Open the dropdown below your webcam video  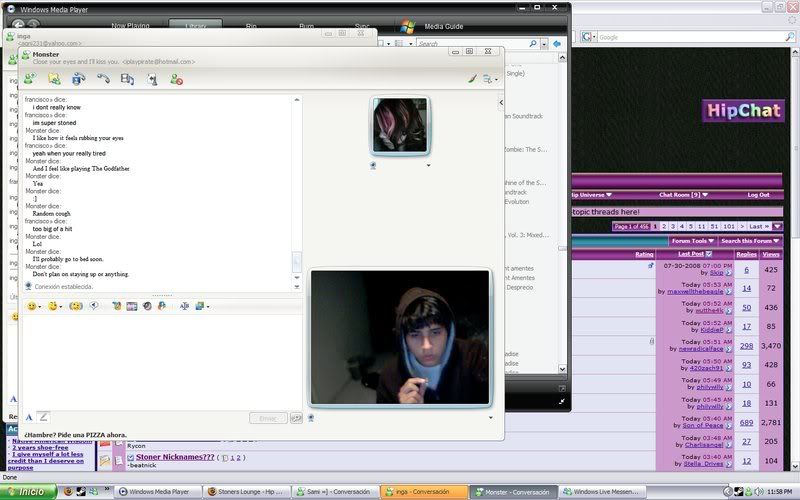[x=490, y=418]
